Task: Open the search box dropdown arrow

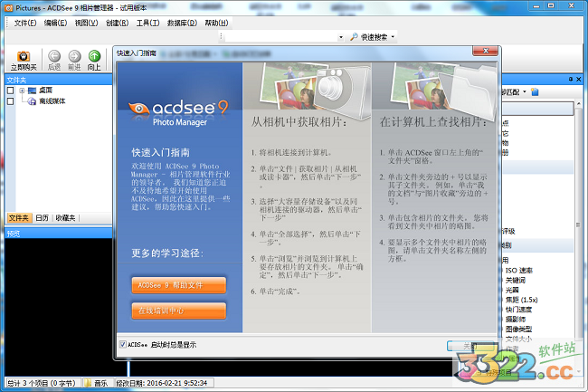Action: click(341, 37)
